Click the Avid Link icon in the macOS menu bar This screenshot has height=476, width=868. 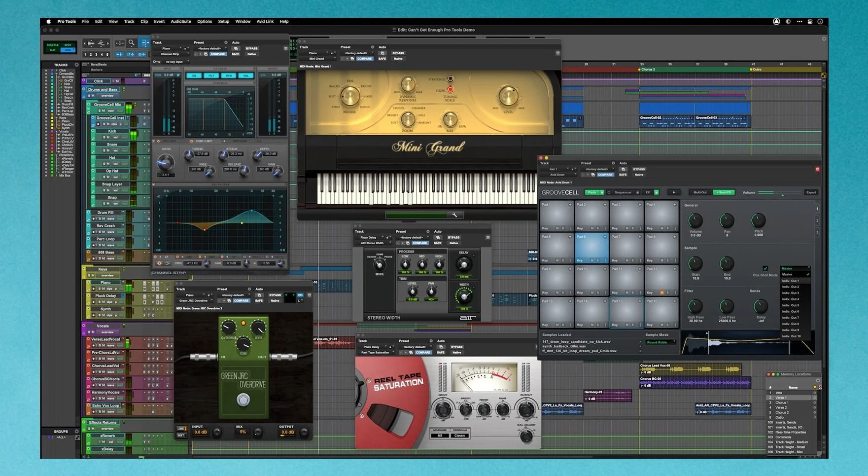click(775, 21)
